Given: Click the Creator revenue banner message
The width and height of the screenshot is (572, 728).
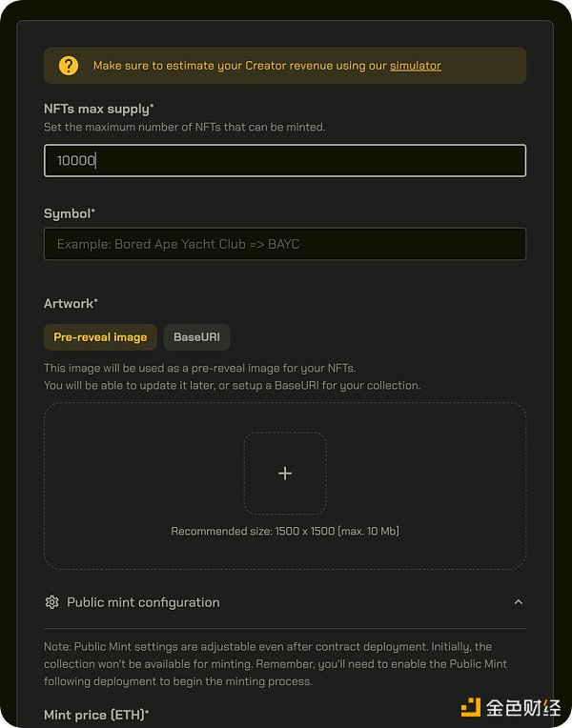Looking at the screenshot, I should [x=240, y=66].
